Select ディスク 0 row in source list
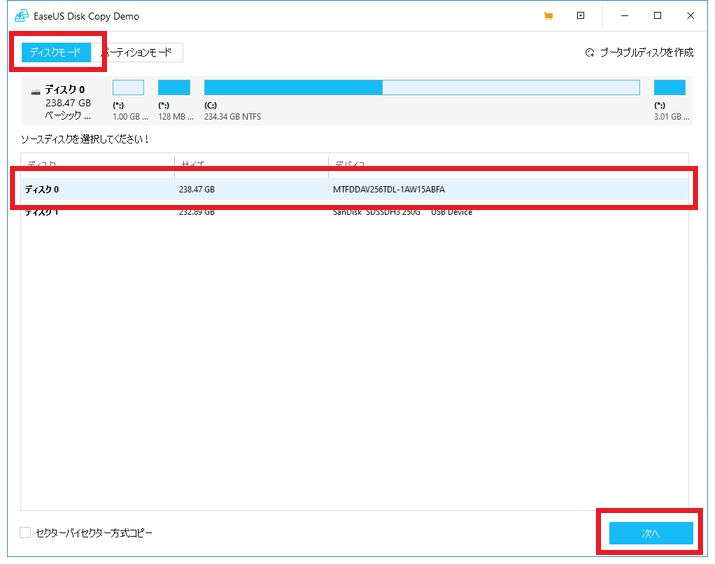The width and height of the screenshot is (715, 564). 355,189
